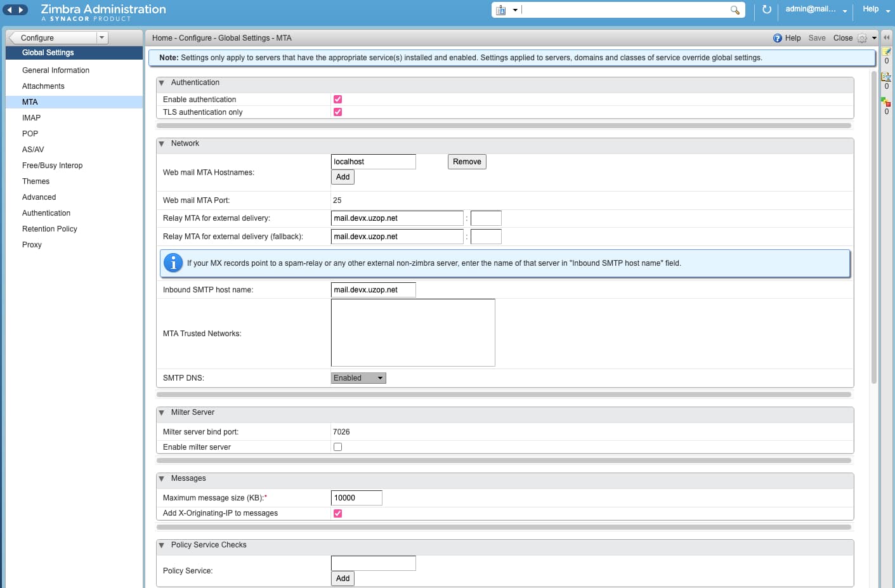Click Relay MTA for external delivery host field
The height and width of the screenshot is (588, 895).
pos(397,218)
